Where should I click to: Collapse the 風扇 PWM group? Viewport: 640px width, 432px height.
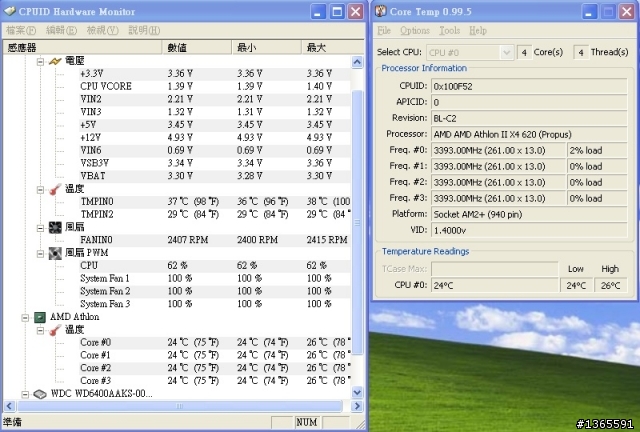40,254
